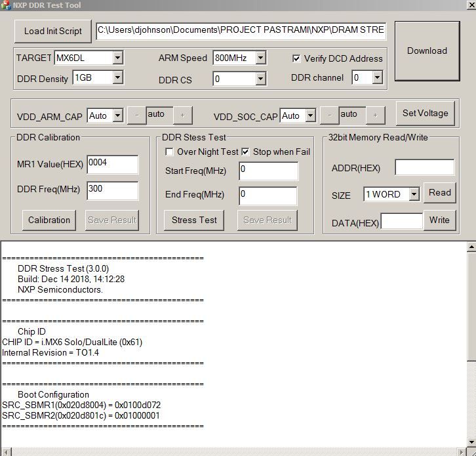The height and width of the screenshot is (456, 476).
Task: Click the Start Freq(MHz) input field
Action: pos(268,171)
